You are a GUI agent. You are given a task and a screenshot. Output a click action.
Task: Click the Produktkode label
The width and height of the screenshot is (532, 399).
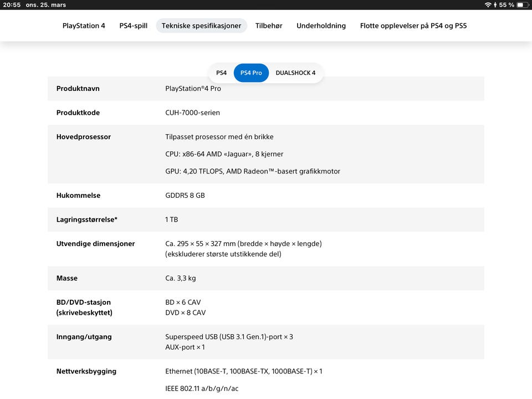(78, 112)
